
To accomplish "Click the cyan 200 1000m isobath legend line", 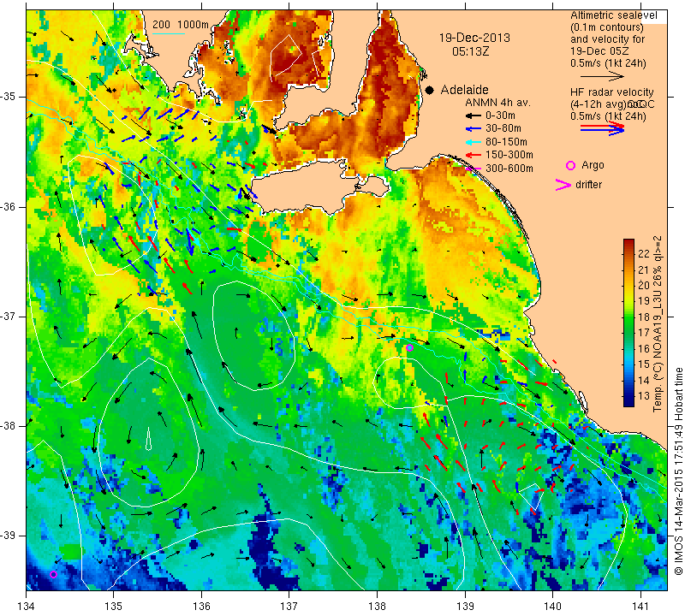I will coord(169,33).
